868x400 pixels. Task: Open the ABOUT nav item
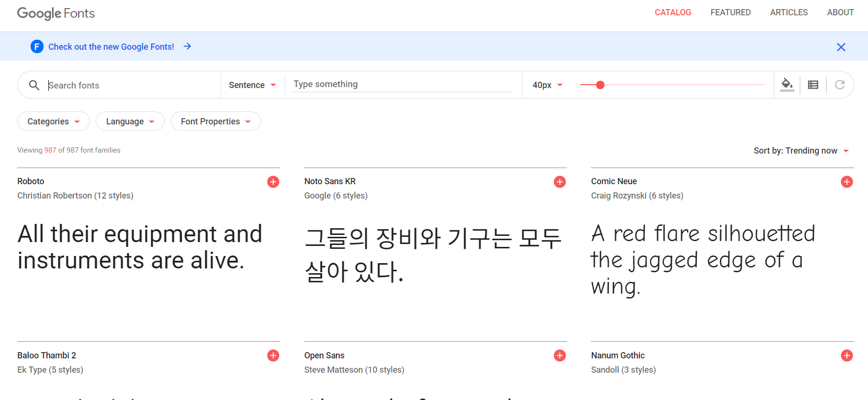coord(840,12)
